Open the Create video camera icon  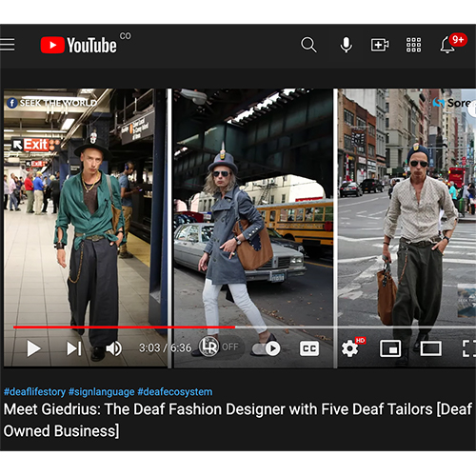(380, 45)
